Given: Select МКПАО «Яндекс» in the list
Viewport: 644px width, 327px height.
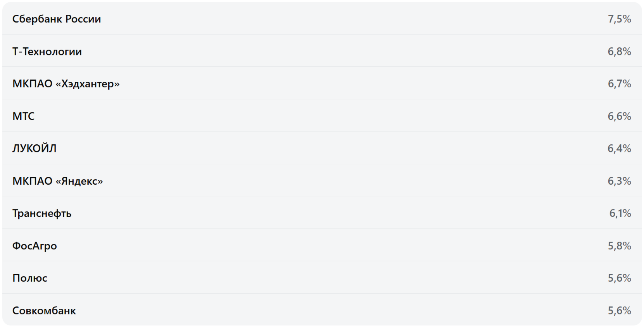Looking at the screenshot, I should click(x=58, y=181).
